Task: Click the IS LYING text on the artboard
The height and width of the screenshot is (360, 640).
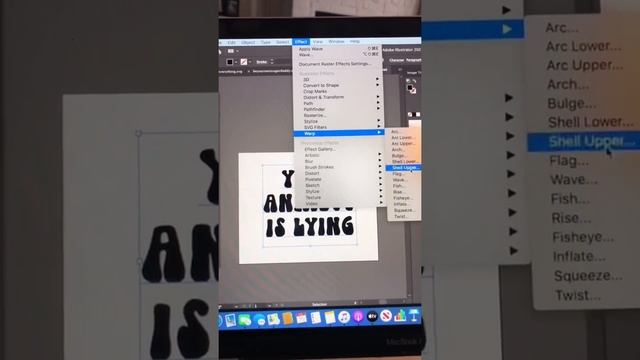Action: (310, 227)
